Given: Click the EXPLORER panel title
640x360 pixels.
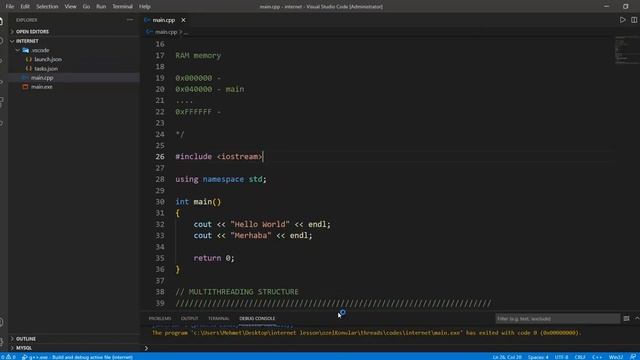Looking at the screenshot, I should [27, 20].
